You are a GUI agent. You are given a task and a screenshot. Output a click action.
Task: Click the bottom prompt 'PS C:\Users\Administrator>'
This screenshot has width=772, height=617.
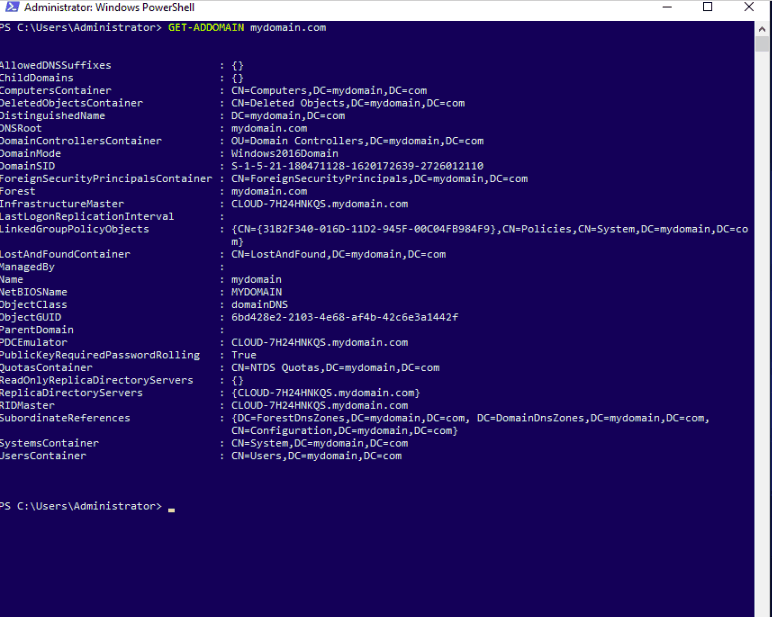point(81,506)
